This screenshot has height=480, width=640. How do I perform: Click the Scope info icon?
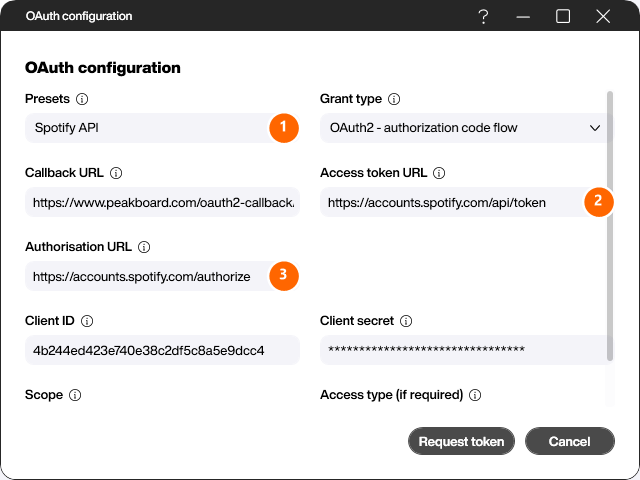(75, 395)
